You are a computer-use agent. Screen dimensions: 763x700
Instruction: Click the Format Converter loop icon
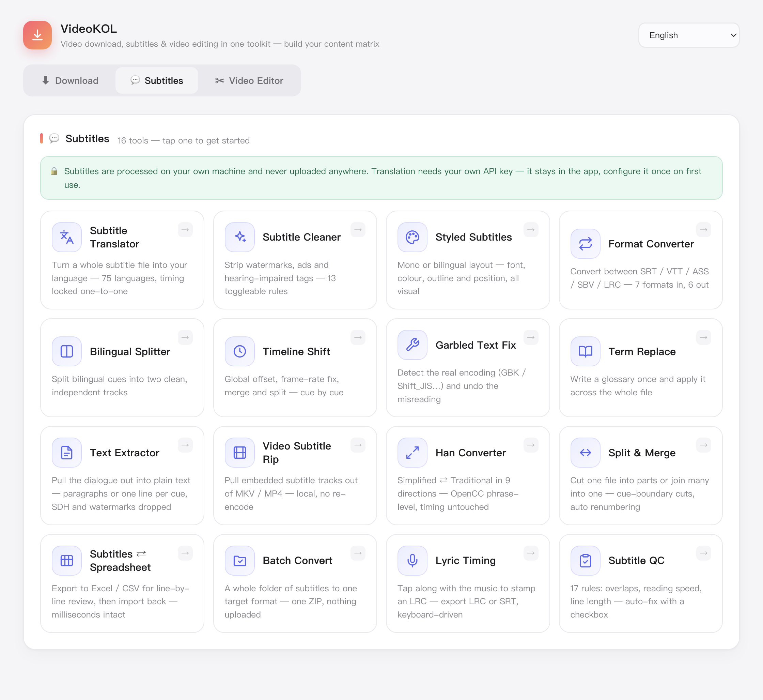point(586,244)
